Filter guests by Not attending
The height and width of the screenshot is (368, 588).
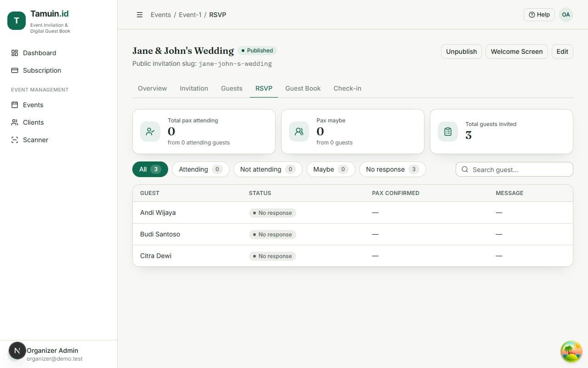(268, 169)
